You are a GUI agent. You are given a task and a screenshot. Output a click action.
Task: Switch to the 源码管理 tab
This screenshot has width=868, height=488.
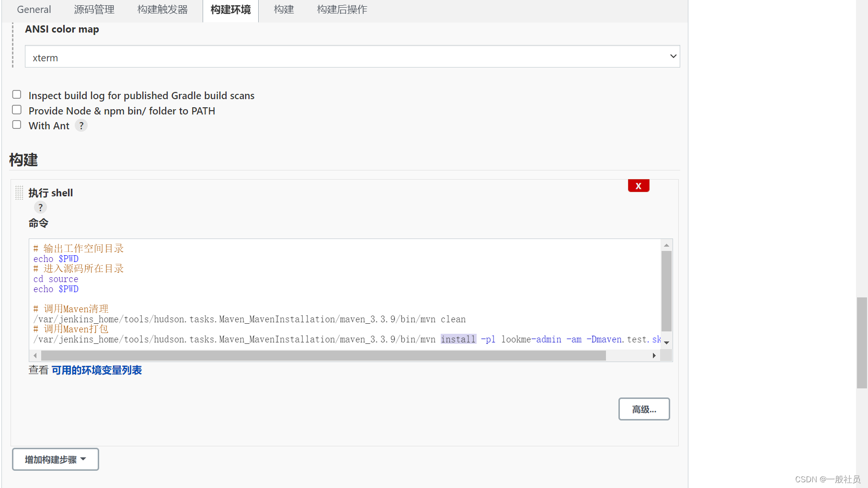point(94,10)
